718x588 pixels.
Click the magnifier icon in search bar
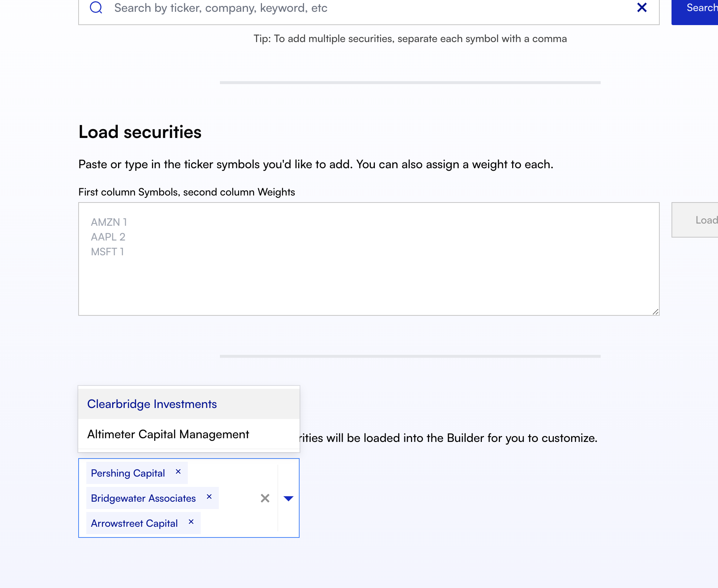tap(96, 7)
